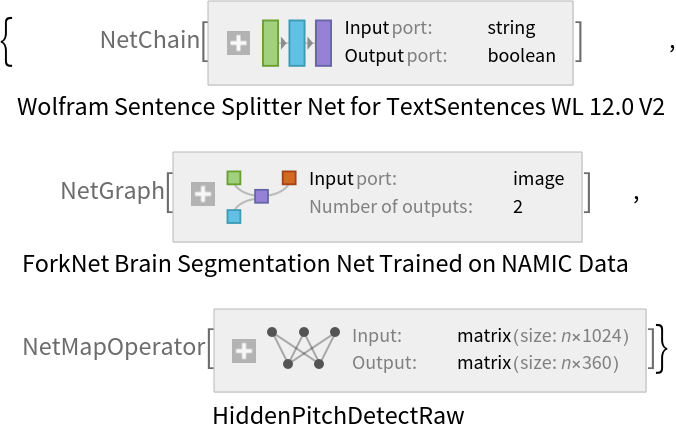Expand the NetGraph summary box plus button
Viewport: 676px width, 428px height.
point(203,195)
